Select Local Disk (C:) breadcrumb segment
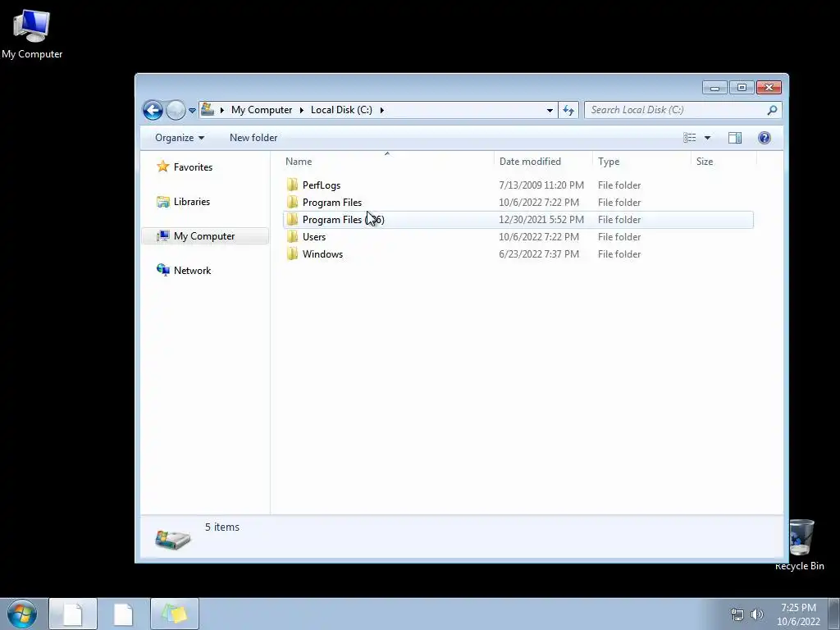This screenshot has height=630, width=840. (341, 110)
